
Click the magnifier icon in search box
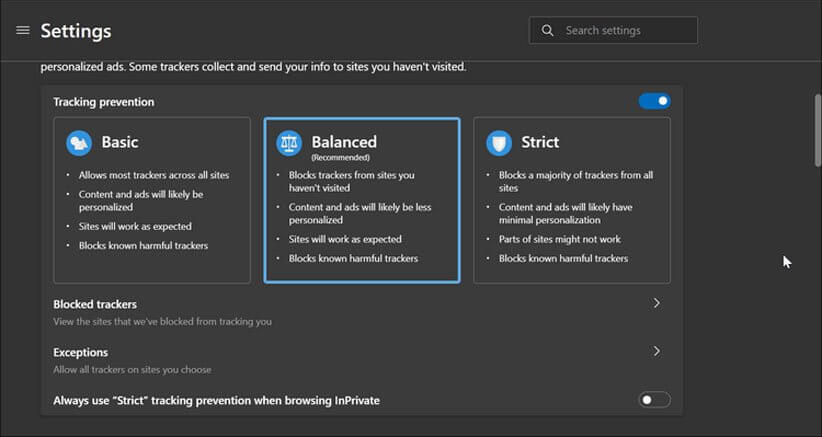click(x=547, y=31)
